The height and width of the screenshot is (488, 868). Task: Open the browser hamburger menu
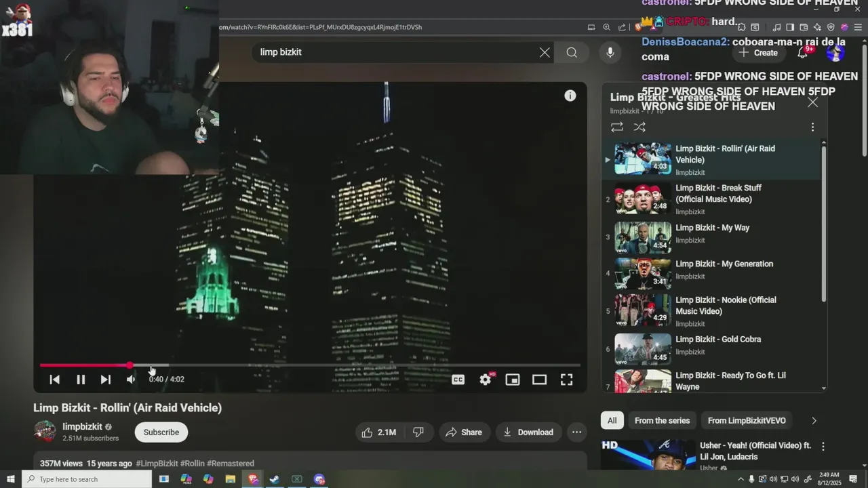(858, 27)
